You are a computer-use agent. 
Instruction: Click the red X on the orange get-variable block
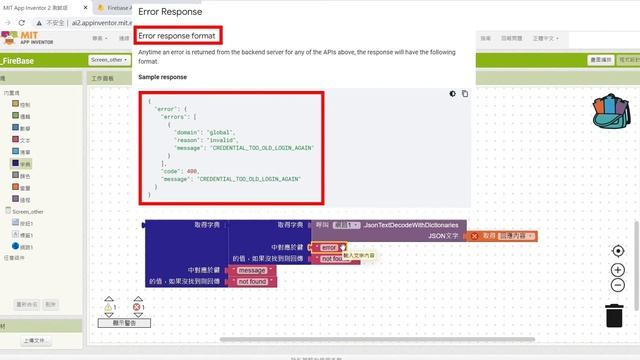[x=474, y=236]
